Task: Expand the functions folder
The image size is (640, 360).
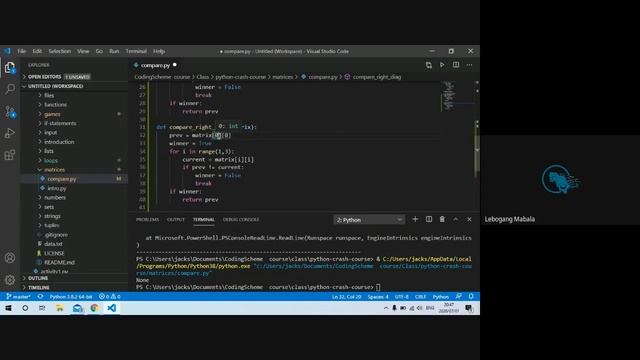Action: click(x=56, y=104)
